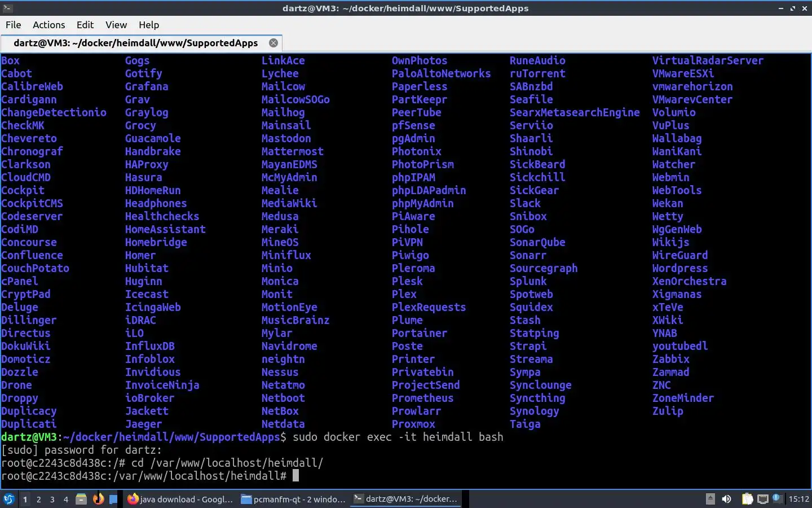Switch to virtual desktop 1

25,499
